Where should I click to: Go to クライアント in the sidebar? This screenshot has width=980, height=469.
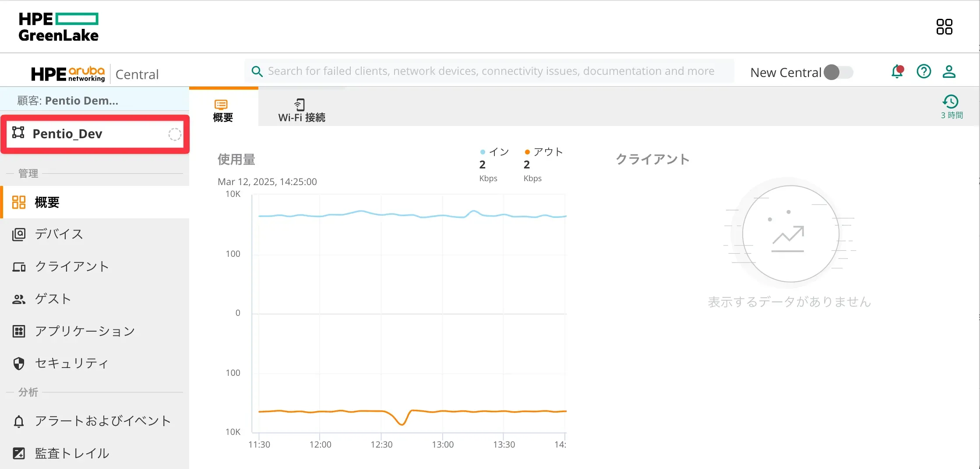click(72, 266)
